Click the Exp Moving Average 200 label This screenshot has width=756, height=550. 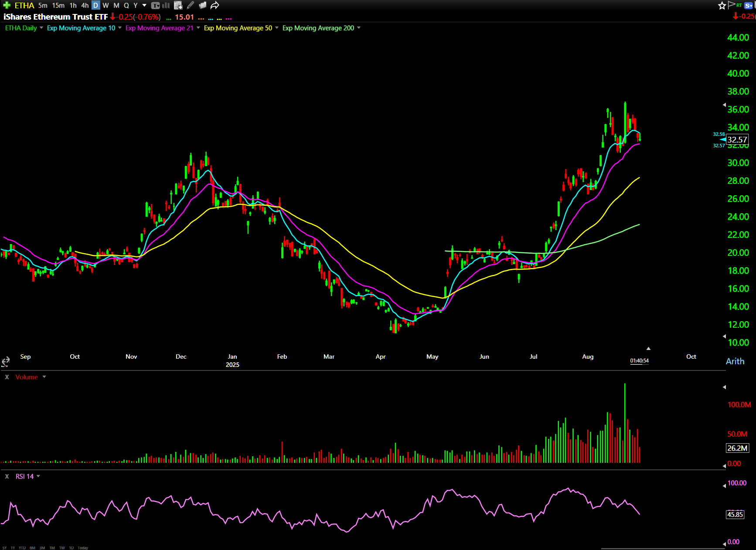click(x=318, y=28)
